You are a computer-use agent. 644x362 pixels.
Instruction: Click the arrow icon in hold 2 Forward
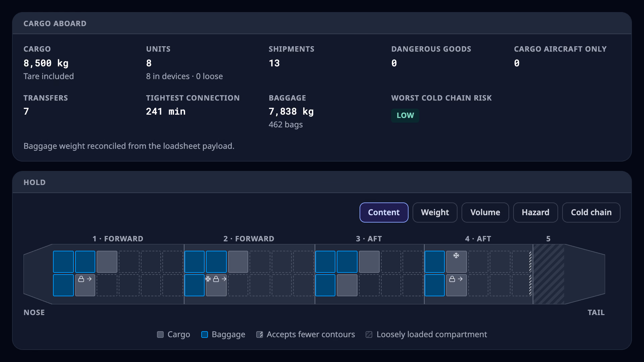pyautogui.click(x=224, y=279)
